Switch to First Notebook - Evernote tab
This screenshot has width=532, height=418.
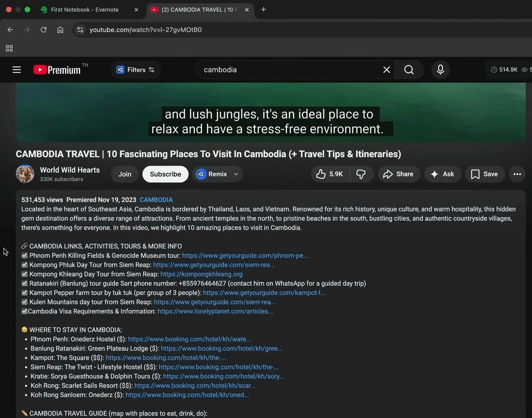point(85,10)
